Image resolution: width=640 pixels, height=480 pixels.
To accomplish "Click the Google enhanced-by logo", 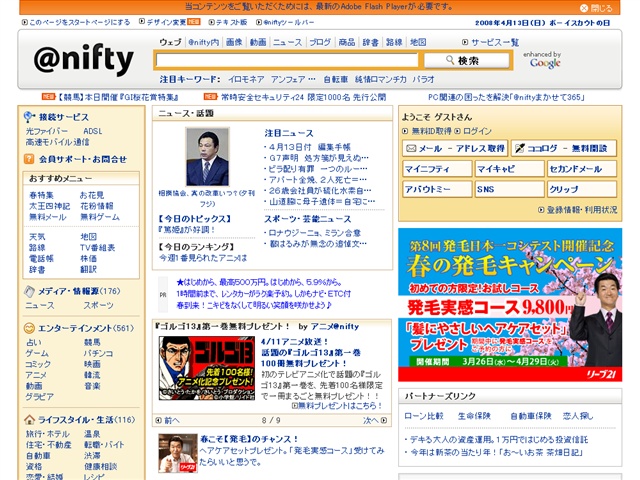I will [x=544, y=63].
